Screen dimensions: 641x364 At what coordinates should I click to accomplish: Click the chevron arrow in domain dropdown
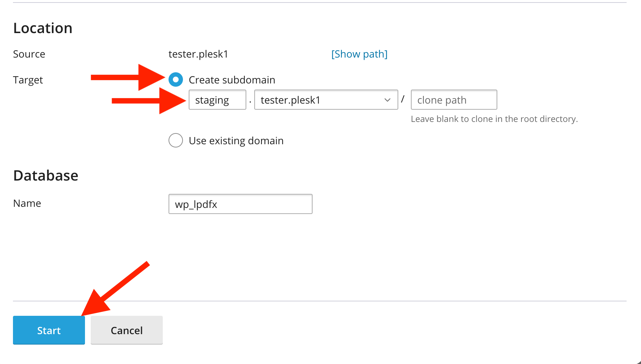(387, 100)
